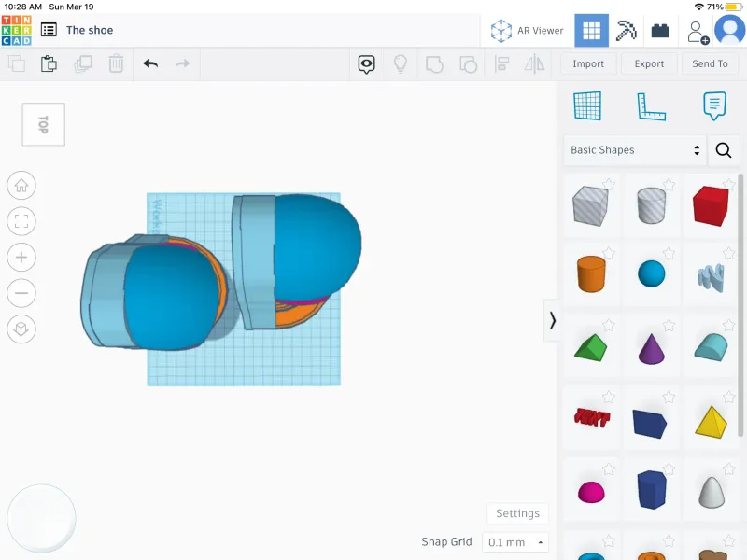The image size is (747, 560).
Task: Click the Import button
Action: 588,63
